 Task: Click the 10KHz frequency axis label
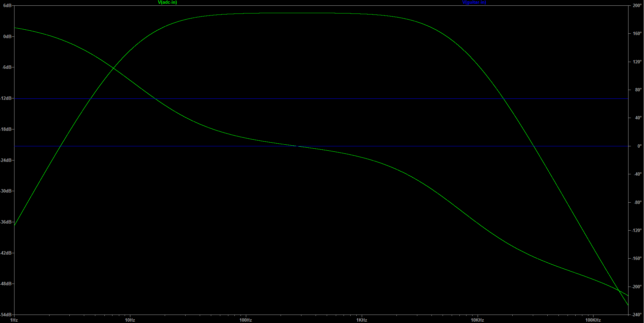478,320
